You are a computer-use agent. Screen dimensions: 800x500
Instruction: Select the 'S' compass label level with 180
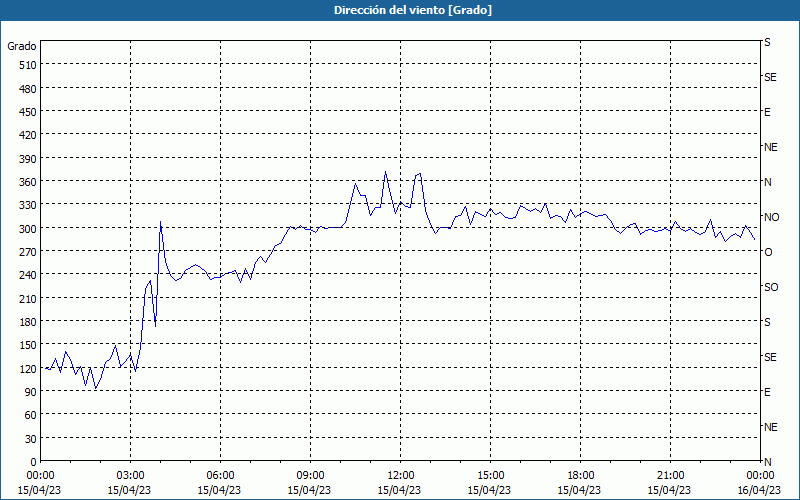767,322
